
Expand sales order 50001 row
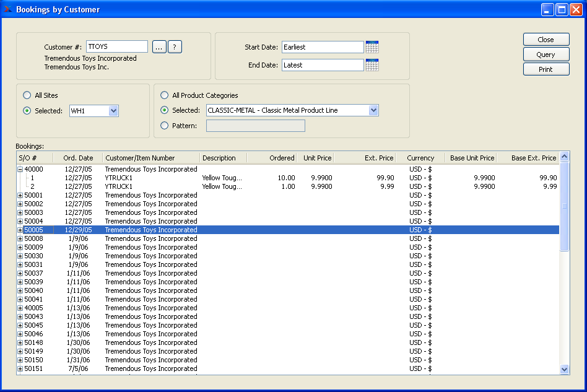click(x=20, y=195)
